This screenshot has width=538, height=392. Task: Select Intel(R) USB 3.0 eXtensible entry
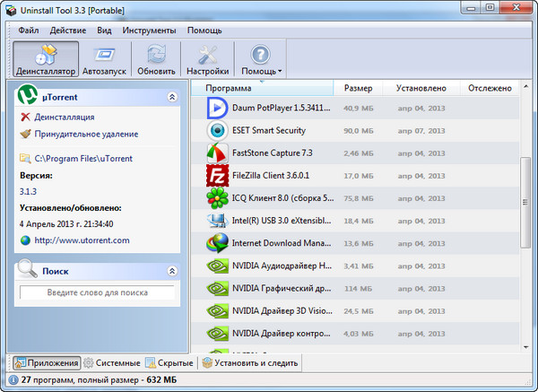click(355, 221)
